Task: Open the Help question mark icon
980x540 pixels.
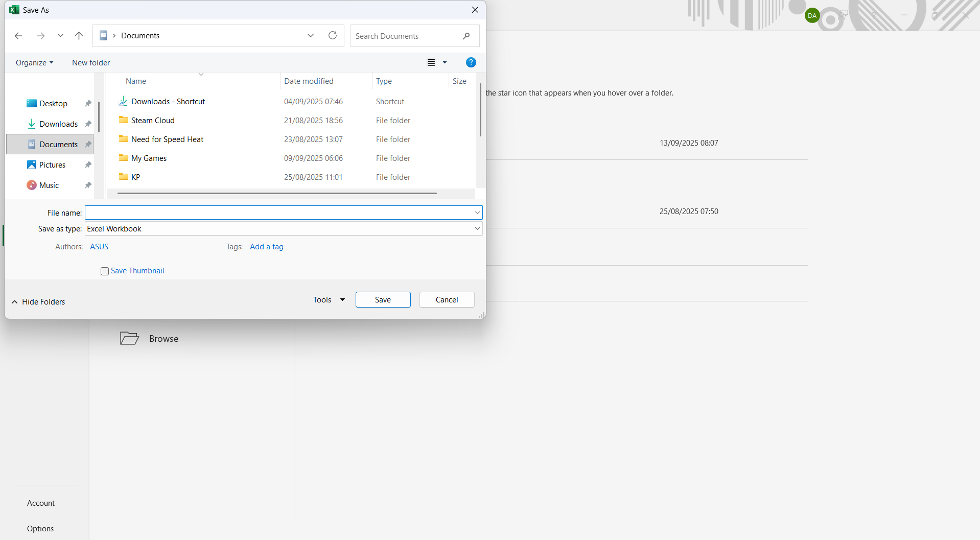Action: 471,62
